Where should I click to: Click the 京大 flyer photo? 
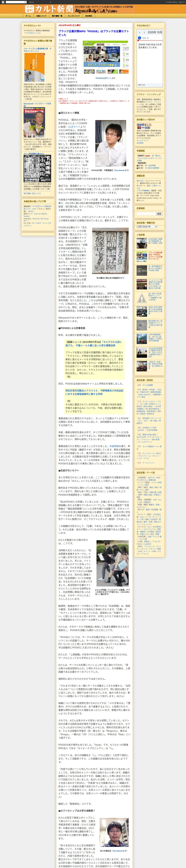[110, 250]
